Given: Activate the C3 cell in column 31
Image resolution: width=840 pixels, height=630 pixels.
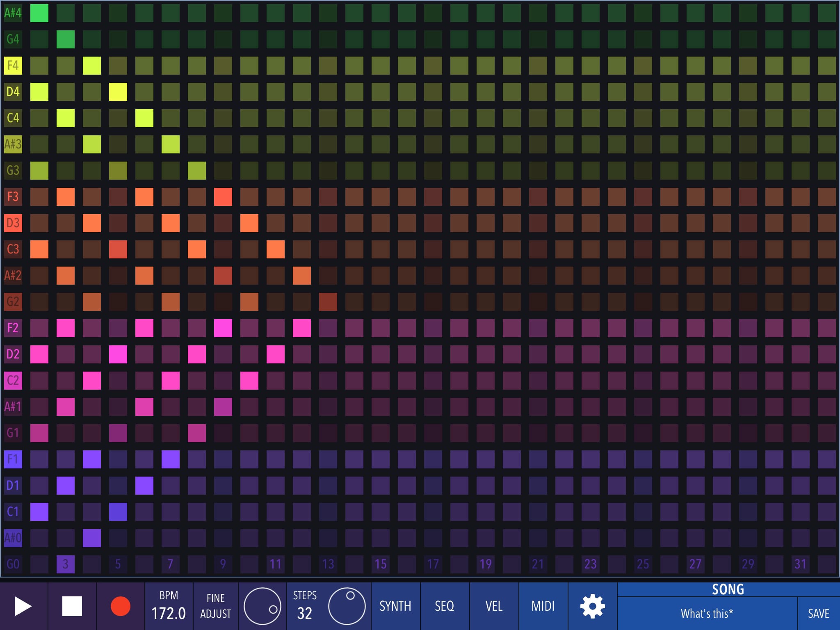Looking at the screenshot, I should pos(801,249).
